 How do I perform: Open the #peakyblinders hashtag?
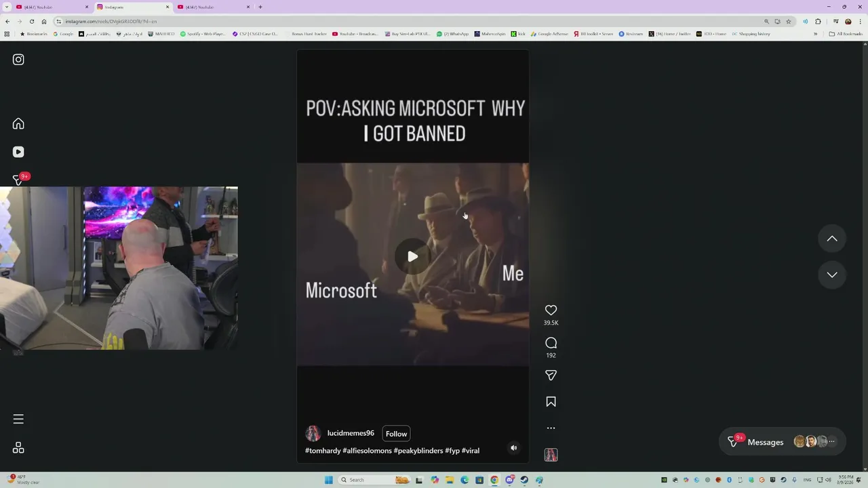pos(418,451)
